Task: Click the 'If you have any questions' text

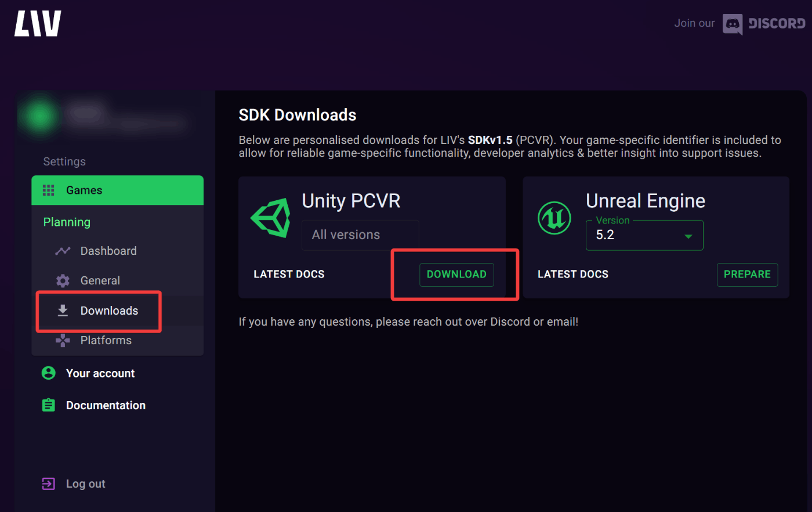Action: (x=408, y=322)
